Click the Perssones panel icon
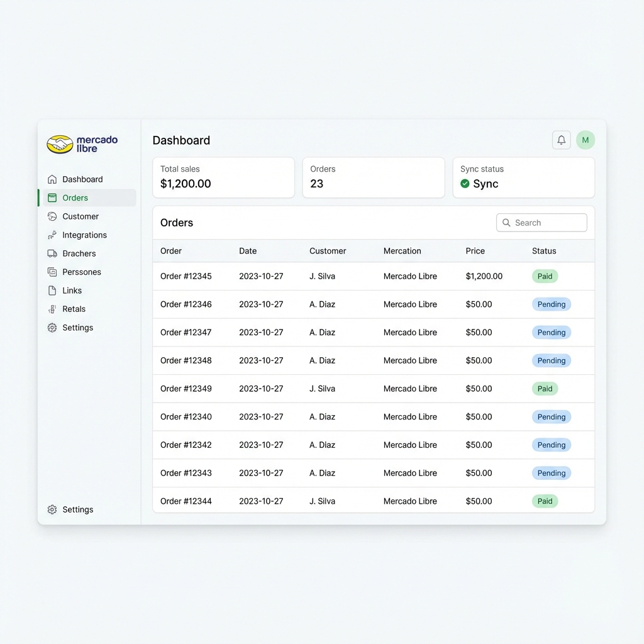 point(52,272)
